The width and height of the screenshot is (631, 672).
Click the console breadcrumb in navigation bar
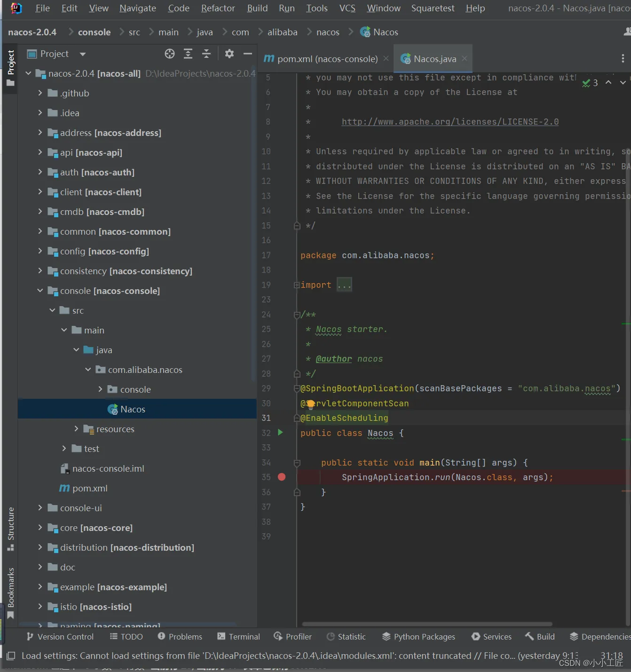coord(94,32)
